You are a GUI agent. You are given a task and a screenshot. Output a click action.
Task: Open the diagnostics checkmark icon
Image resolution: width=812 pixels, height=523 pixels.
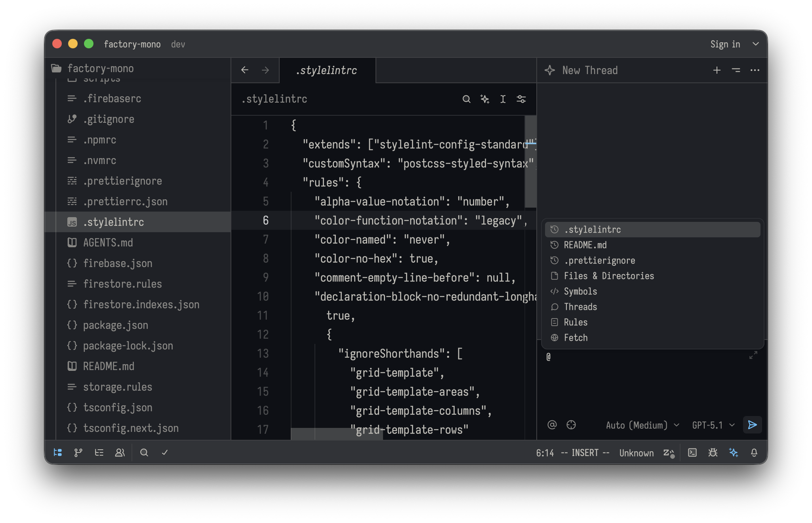pyautogui.click(x=165, y=452)
